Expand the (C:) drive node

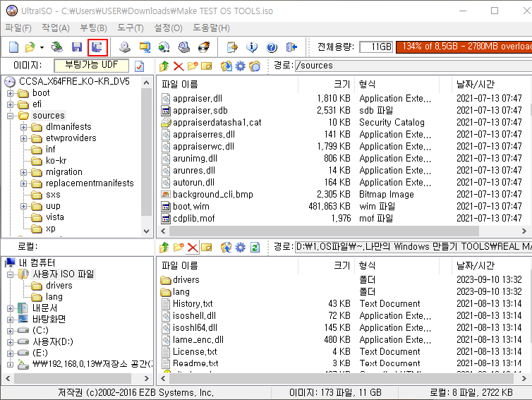(x=10, y=331)
